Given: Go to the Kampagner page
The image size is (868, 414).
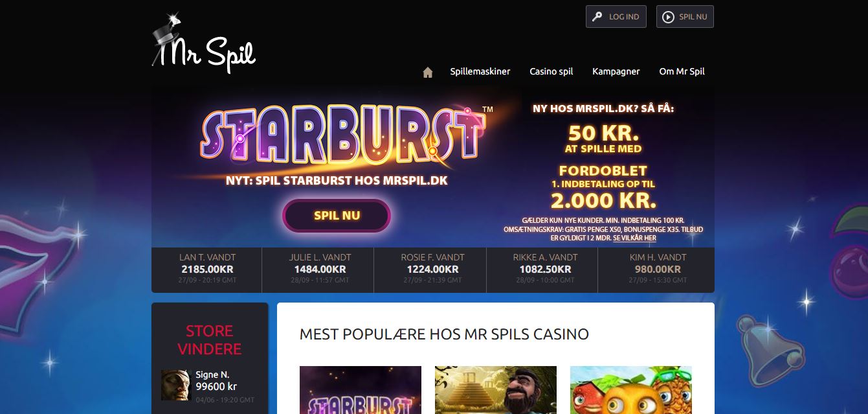Looking at the screenshot, I should pyautogui.click(x=616, y=71).
